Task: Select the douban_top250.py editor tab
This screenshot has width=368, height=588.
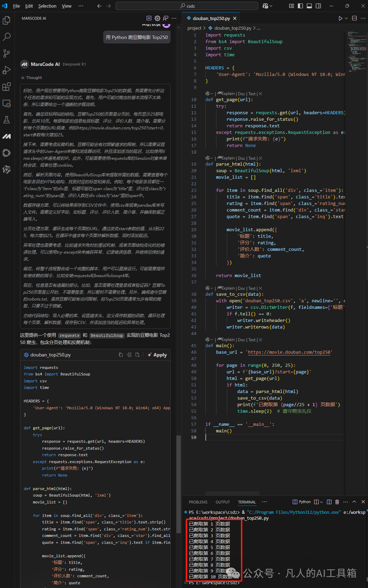Action: click(x=212, y=18)
